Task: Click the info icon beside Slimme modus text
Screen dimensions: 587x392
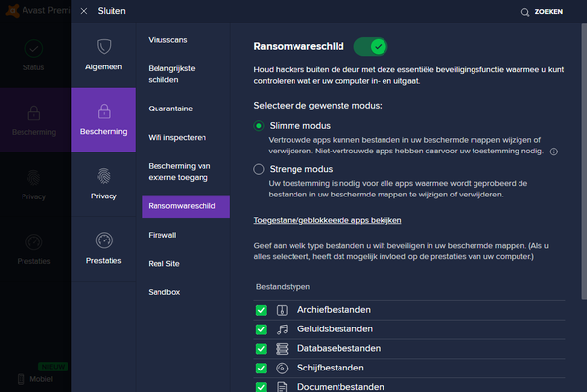Action: tap(554, 152)
